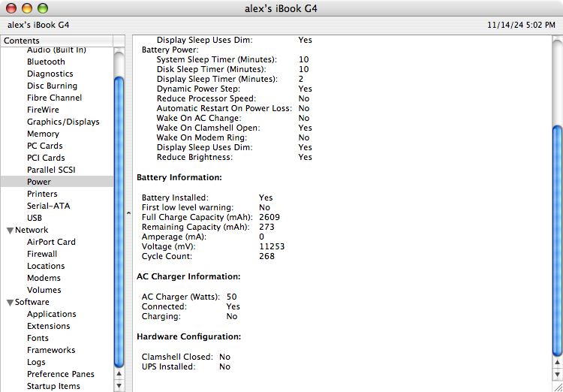This screenshot has height=392, width=563.
Task: Click the sidebar scrollbar down arrow
Action: click(x=119, y=386)
